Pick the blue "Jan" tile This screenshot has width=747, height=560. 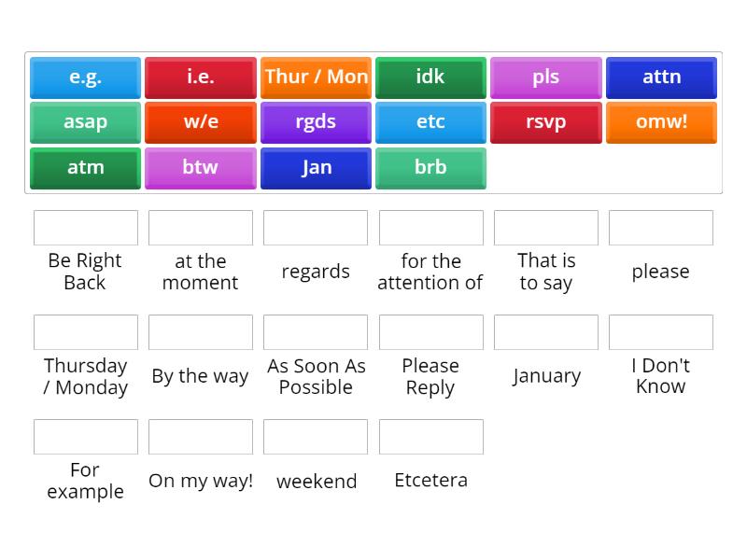pos(316,168)
